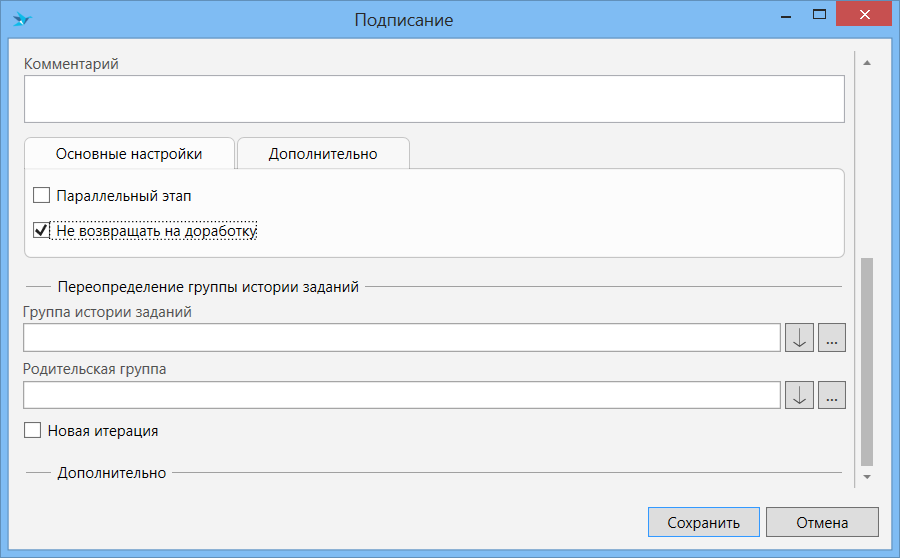Click the blue bird app icon in title bar
This screenshot has width=900, height=558.
pos(22,19)
